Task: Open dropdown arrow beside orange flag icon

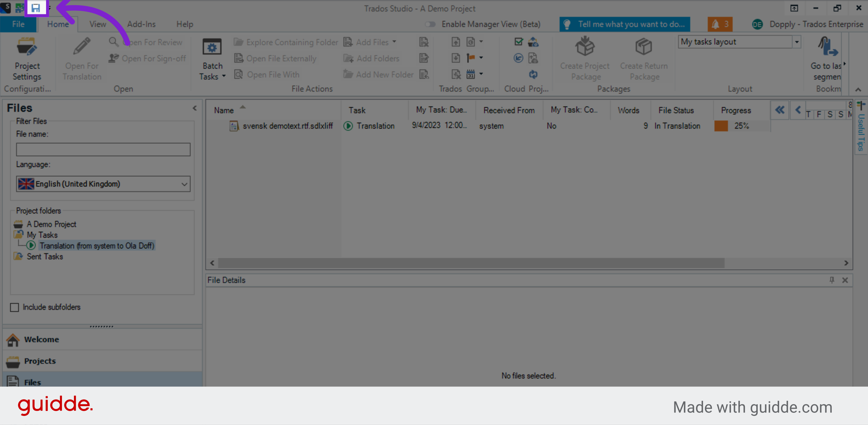Action: pos(481,58)
